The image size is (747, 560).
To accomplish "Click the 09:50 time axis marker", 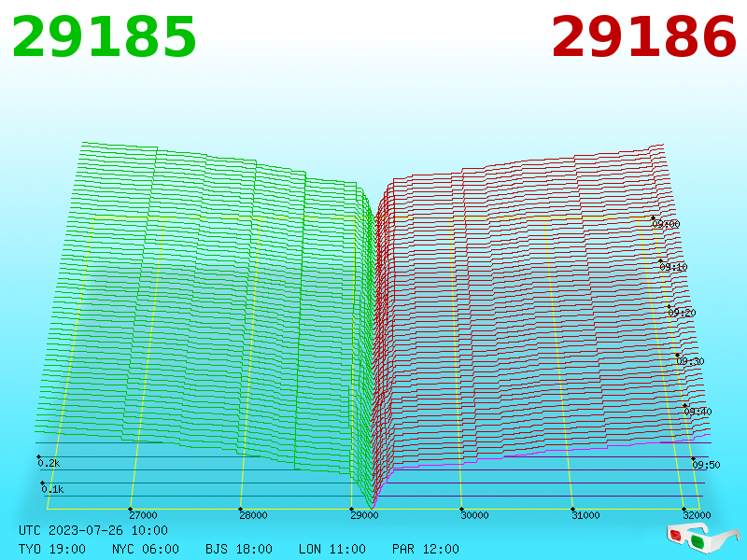I will point(706,464).
